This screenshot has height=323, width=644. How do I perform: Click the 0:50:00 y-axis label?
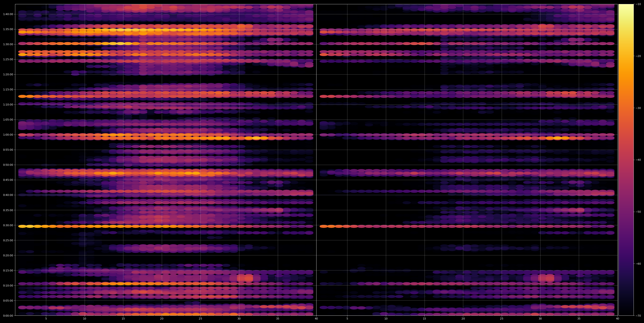pyautogui.click(x=8, y=165)
